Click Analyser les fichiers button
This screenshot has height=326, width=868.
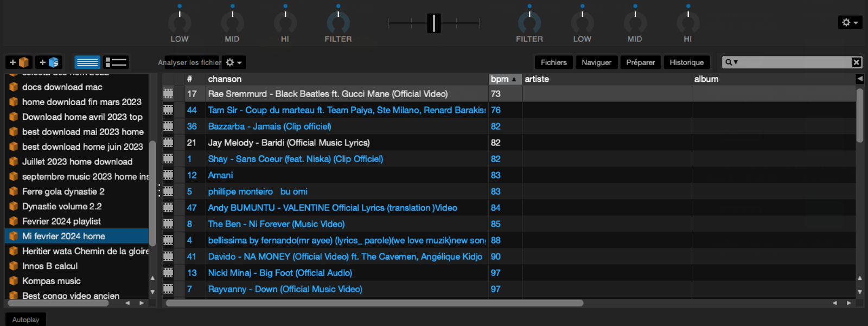click(189, 62)
